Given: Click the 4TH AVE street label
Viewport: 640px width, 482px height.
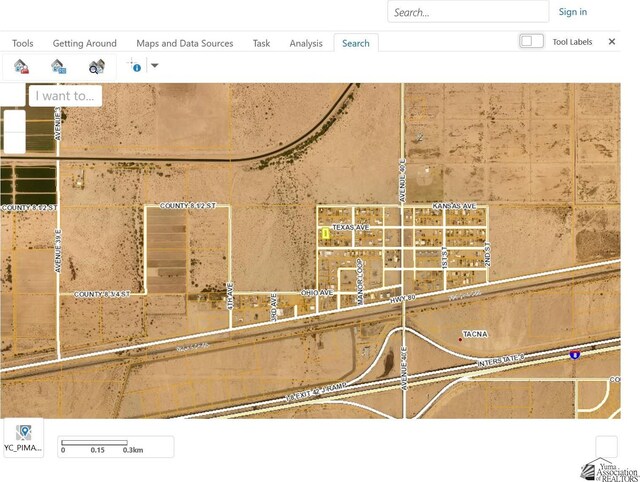Looking at the screenshot, I should point(230,296).
